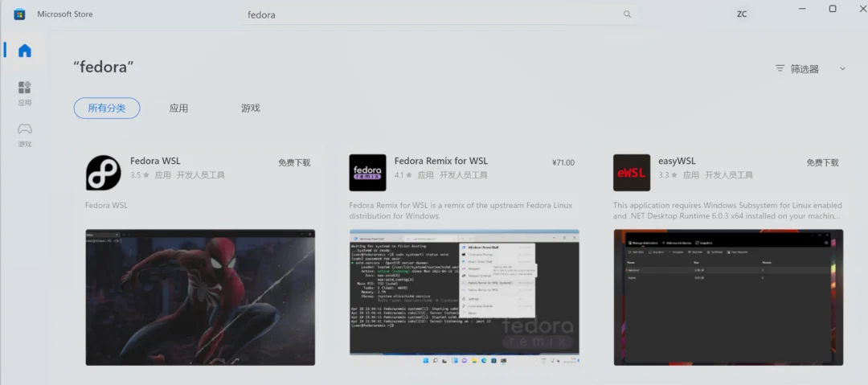Maximize the Microsoft Store window

833,8
